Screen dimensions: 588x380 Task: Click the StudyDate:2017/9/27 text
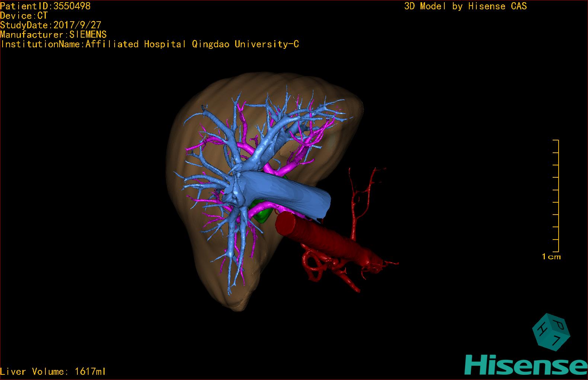point(51,25)
